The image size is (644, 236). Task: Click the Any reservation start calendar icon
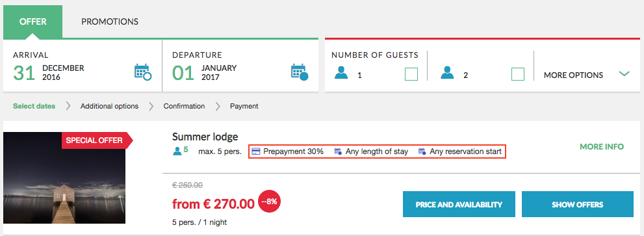click(422, 151)
